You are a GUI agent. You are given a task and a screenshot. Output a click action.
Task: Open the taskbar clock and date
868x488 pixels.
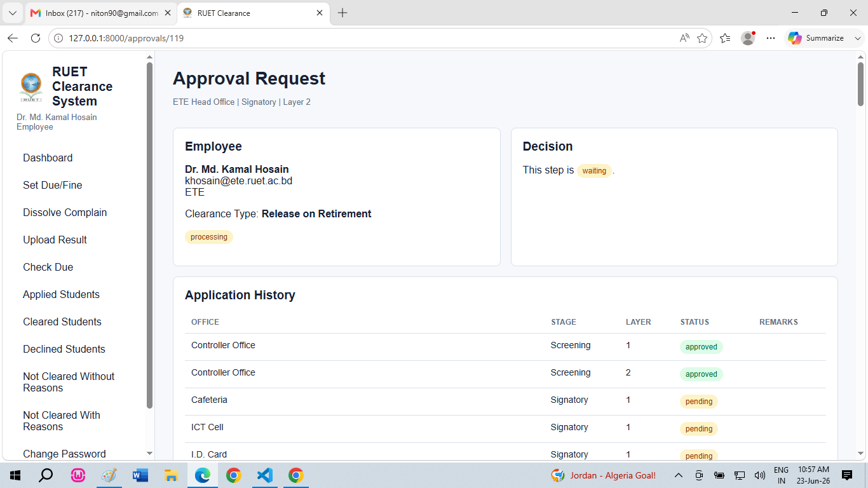(x=813, y=475)
